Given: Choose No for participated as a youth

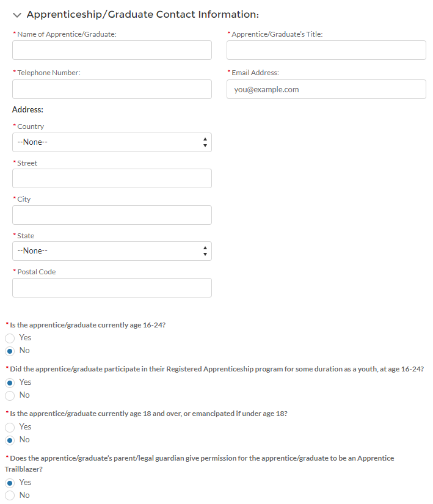Looking at the screenshot, I should pyautogui.click(x=10, y=395).
